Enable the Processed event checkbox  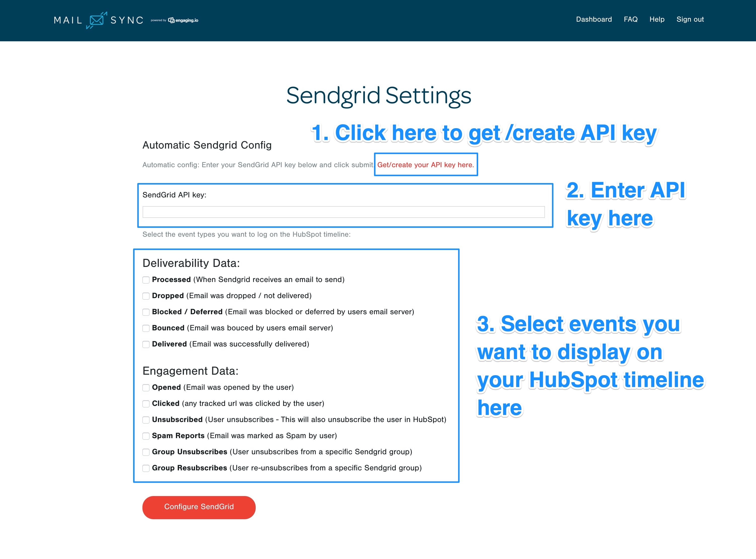point(146,280)
